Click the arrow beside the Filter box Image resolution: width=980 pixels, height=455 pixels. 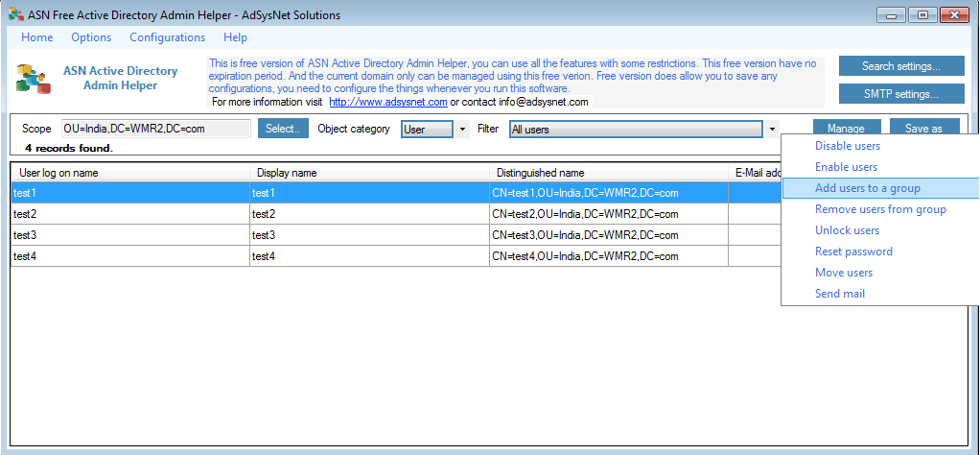click(773, 130)
